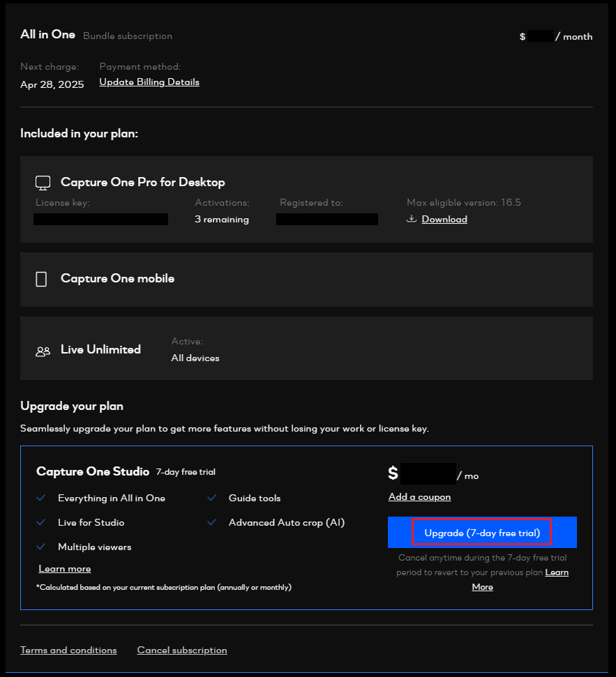Click the Capture One mobile heading
Screen dimensions: 616x677
117,278
